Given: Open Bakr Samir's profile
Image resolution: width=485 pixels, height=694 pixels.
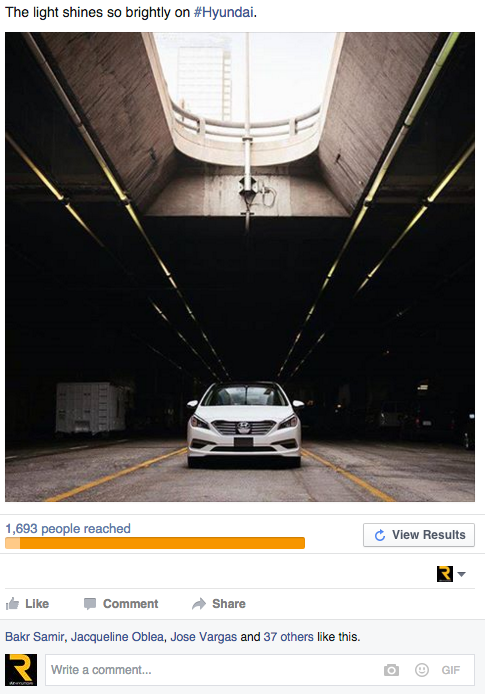Looking at the screenshot, I should point(35,636).
